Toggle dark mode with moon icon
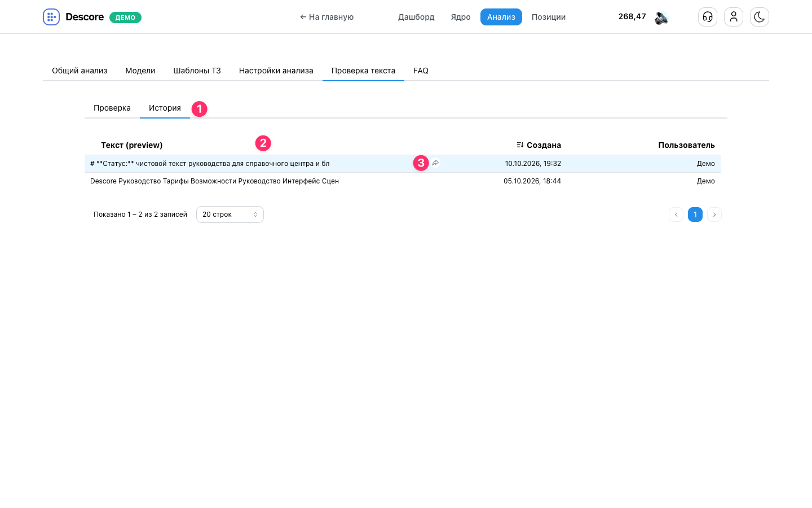812x508 pixels. [x=760, y=17]
